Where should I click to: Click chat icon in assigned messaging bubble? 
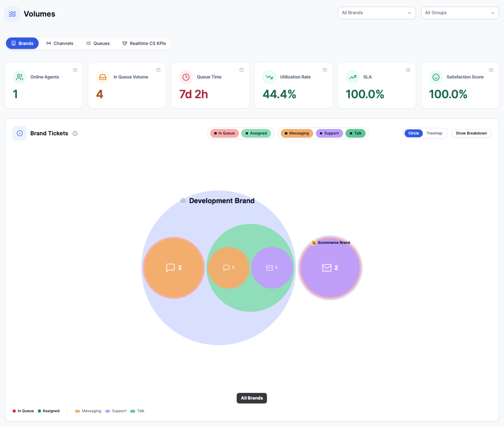[x=226, y=268]
